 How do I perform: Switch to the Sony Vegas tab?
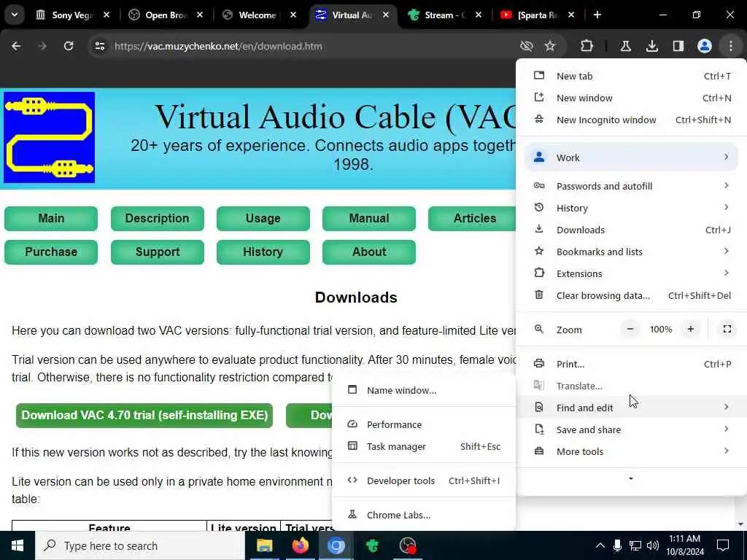click(72, 15)
